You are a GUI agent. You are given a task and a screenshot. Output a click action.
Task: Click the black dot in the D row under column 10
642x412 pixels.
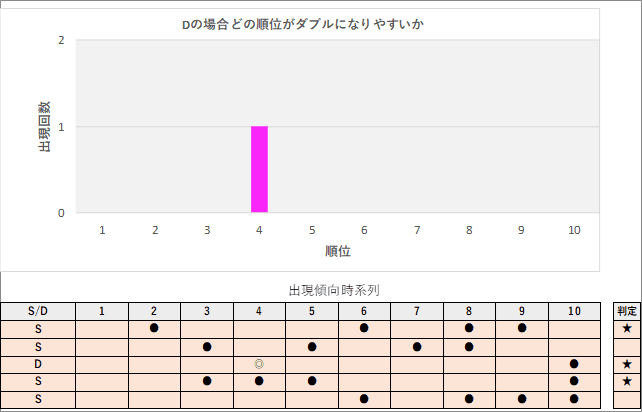point(574,364)
